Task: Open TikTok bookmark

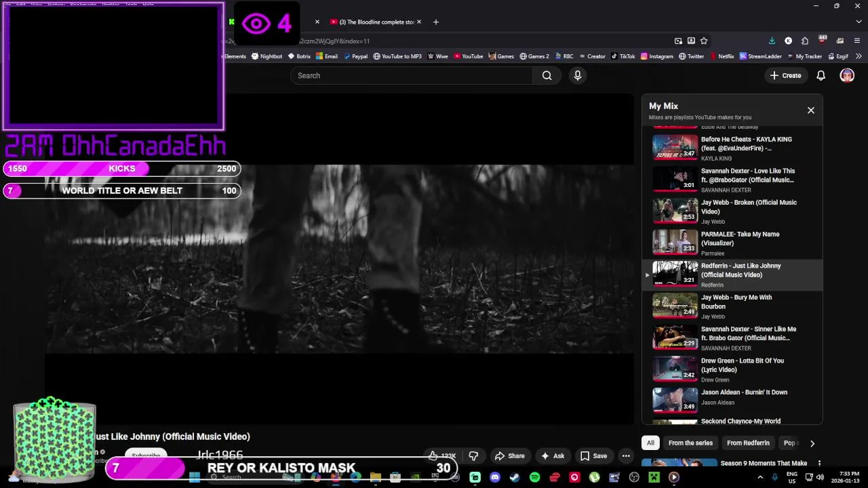Action: (x=623, y=56)
